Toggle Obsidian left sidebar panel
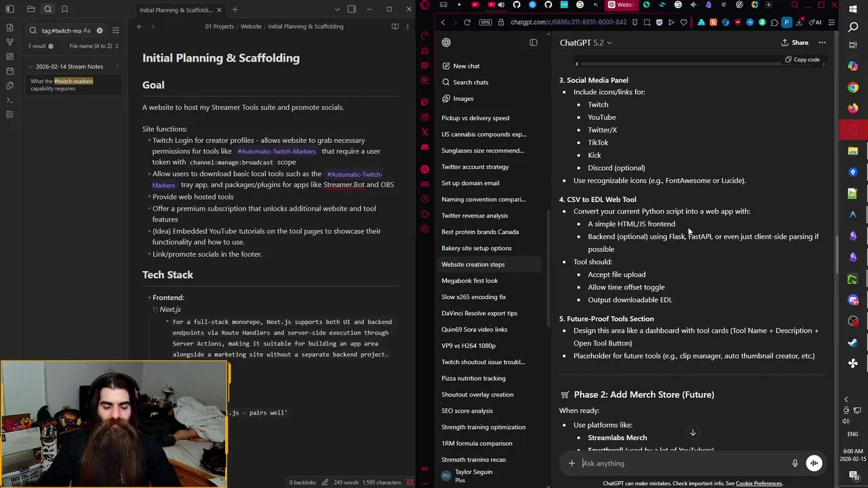The height and width of the screenshot is (488, 868). pyautogui.click(x=9, y=9)
